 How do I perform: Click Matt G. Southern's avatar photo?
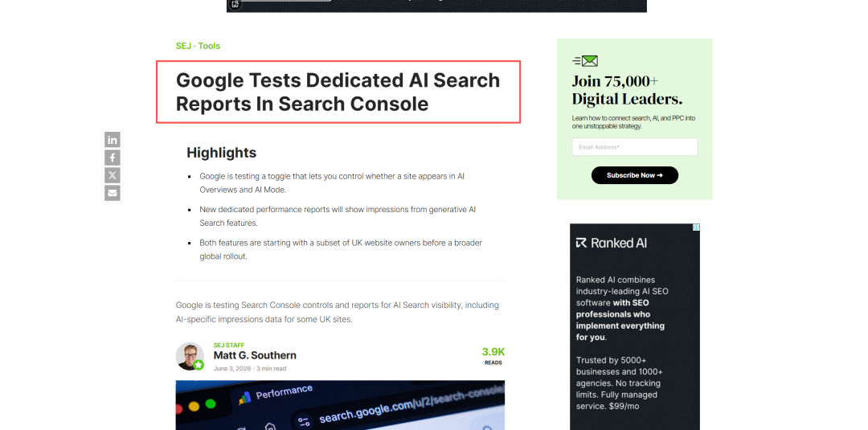tap(190, 356)
